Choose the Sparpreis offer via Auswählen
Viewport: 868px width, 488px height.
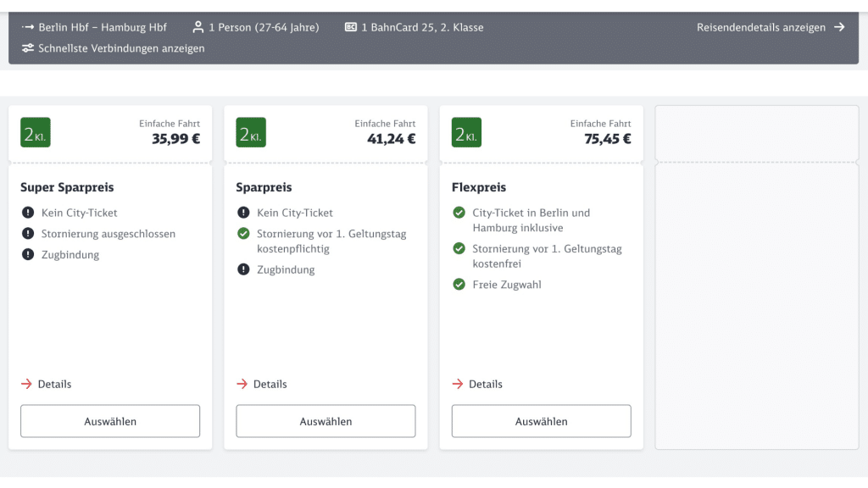click(325, 421)
